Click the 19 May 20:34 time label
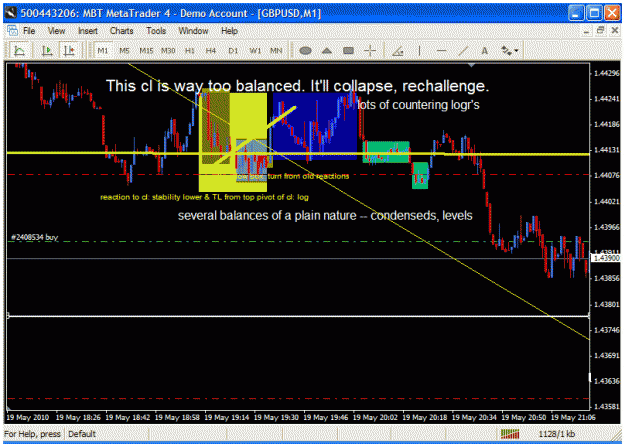The width and height of the screenshot is (625, 444). point(474,417)
